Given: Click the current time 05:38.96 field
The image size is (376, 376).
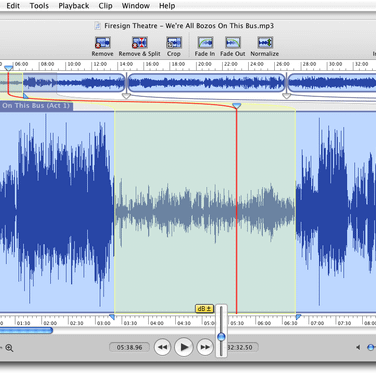Looking at the screenshot, I should click(130, 347).
